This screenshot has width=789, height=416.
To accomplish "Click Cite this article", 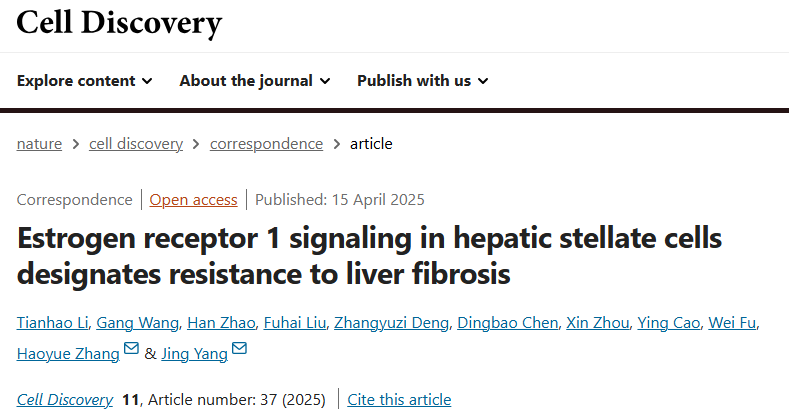I will [399, 400].
